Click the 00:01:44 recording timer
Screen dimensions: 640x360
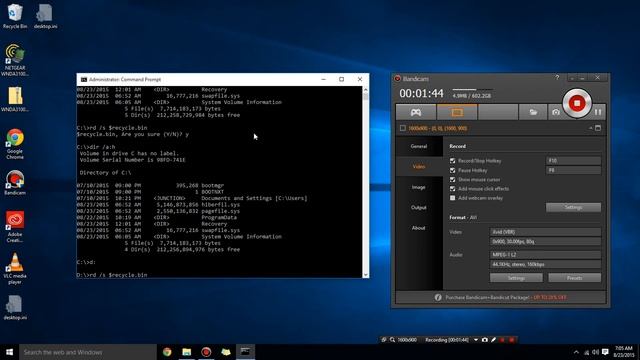[421, 93]
